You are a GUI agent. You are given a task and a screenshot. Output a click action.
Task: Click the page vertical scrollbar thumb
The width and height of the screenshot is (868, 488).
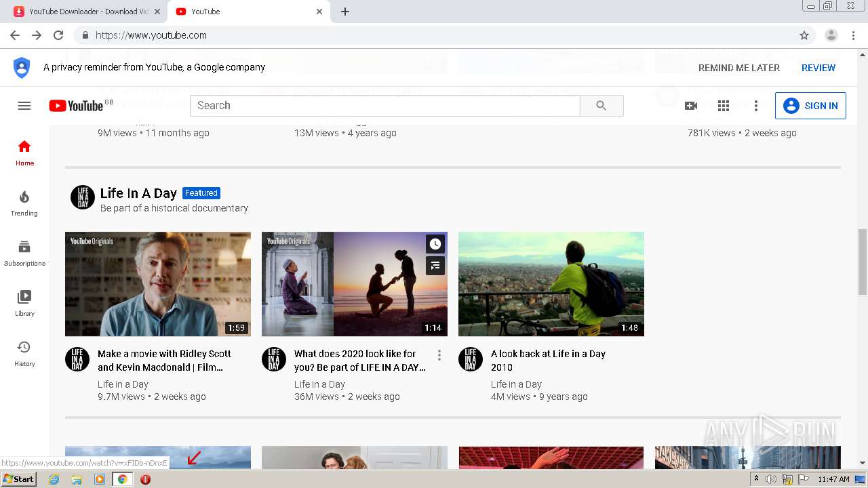(x=863, y=262)
